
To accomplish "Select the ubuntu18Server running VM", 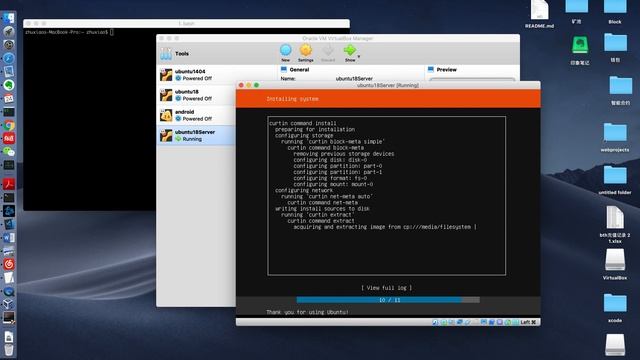I will pyautogui.click(x=197, y=136).
